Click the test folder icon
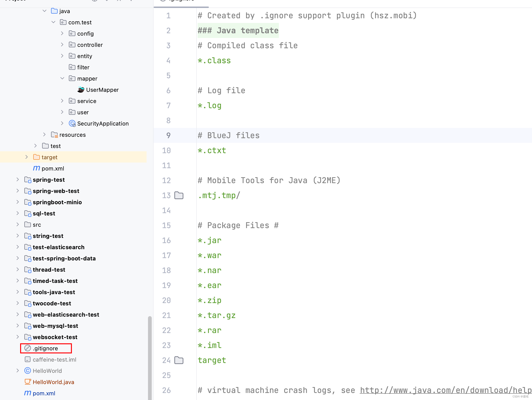 pyautogui.click(x=45, y=146)
